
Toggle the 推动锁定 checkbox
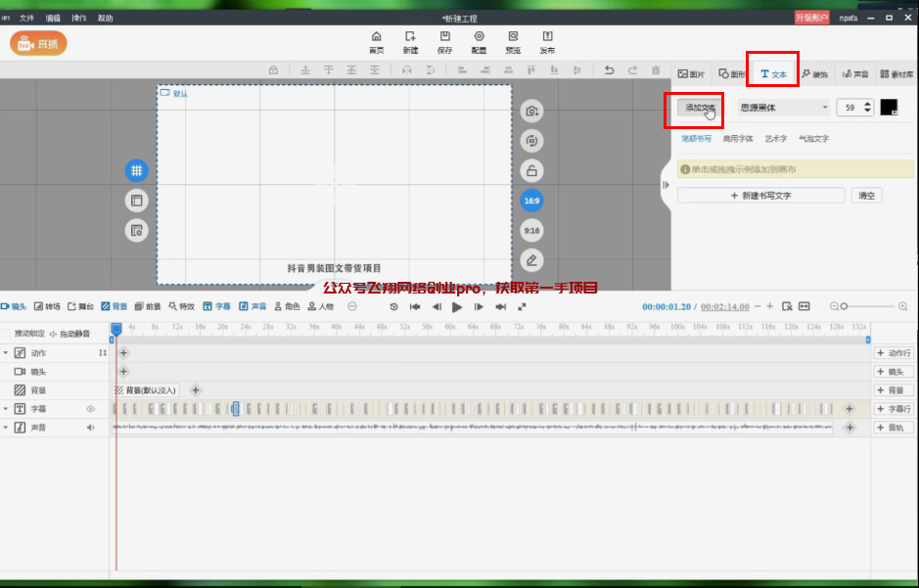(8, 334)
